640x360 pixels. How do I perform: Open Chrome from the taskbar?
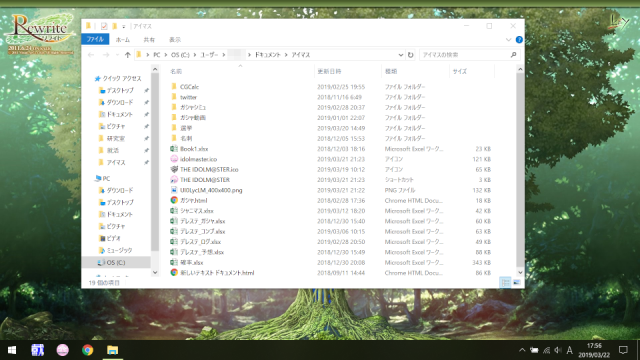(87, 350)
